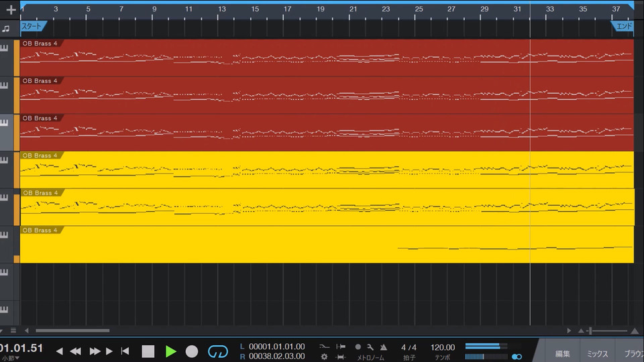The height and width of the screenshot is (362, 644).
Task: Click the rewind button
Action: pos(76,351)
